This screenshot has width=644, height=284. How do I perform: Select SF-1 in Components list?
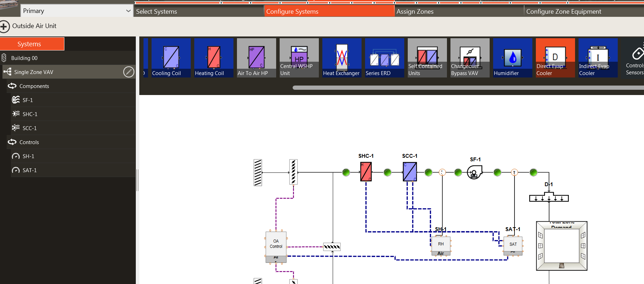[x=73, y=100]
